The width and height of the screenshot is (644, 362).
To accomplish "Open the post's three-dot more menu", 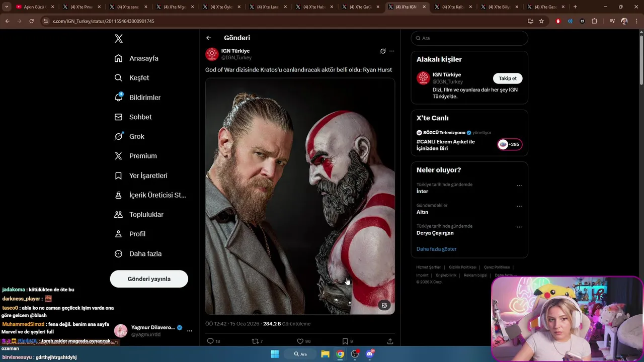I will coord(392,51).
